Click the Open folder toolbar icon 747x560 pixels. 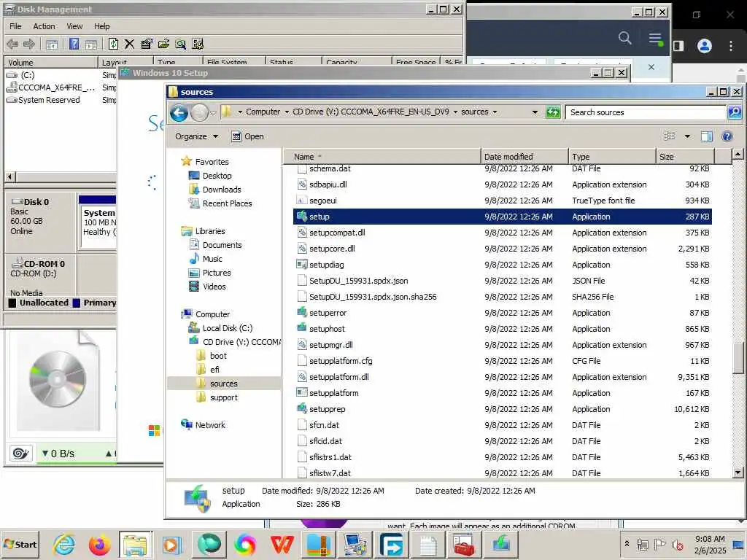point(163,44)
